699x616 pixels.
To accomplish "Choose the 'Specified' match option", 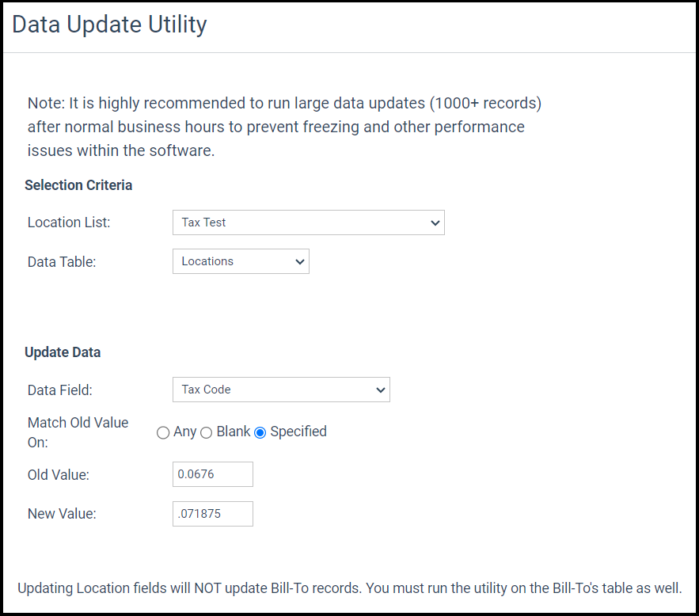I will 260,432.
